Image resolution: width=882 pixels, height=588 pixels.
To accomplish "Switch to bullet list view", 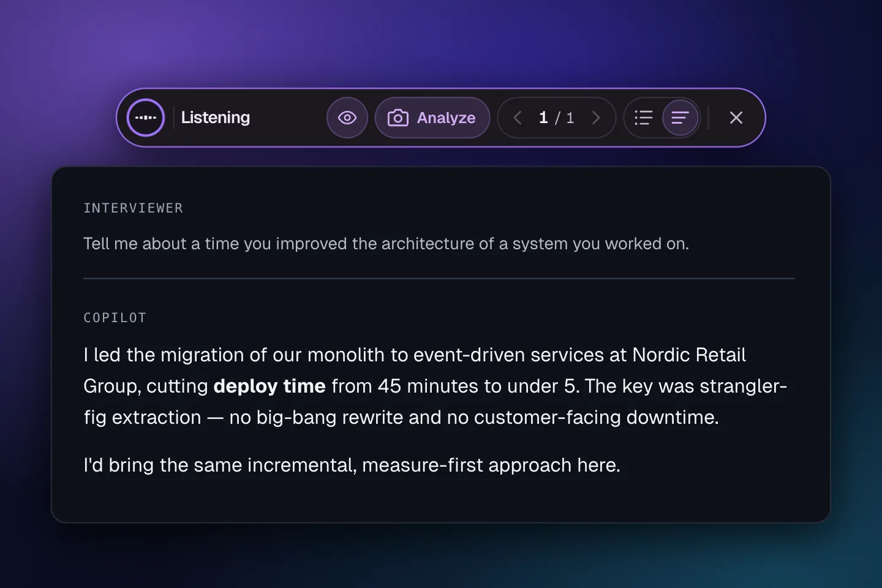I will tap(644, 118).
